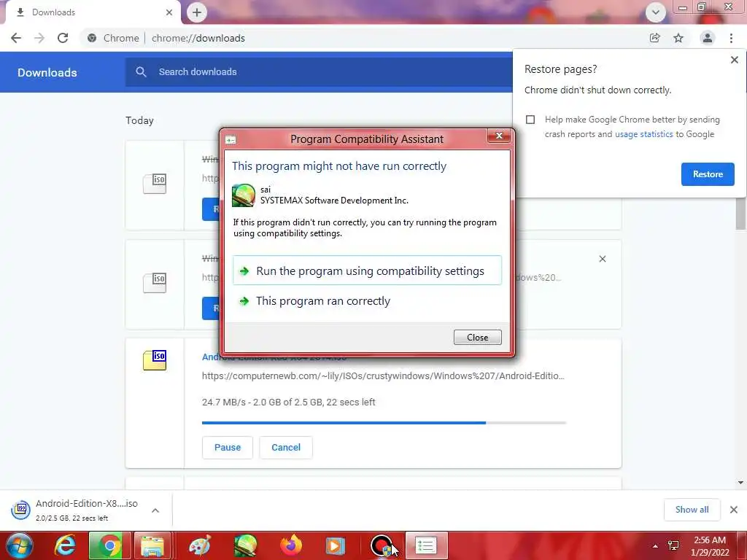Open the Chrome three-dot menu
This screenshot has height=560, width=747.
[x=731, y=38]
